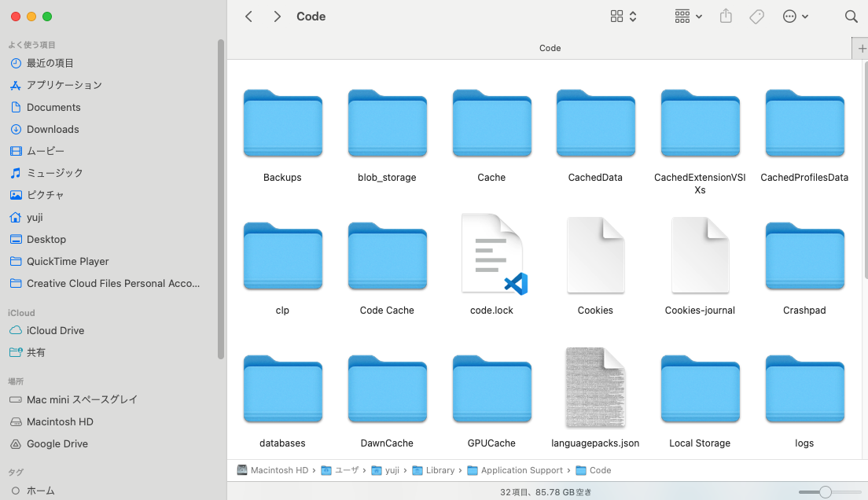
Task: Click the chevron next to the view button
Action: (x=631, y=16)
